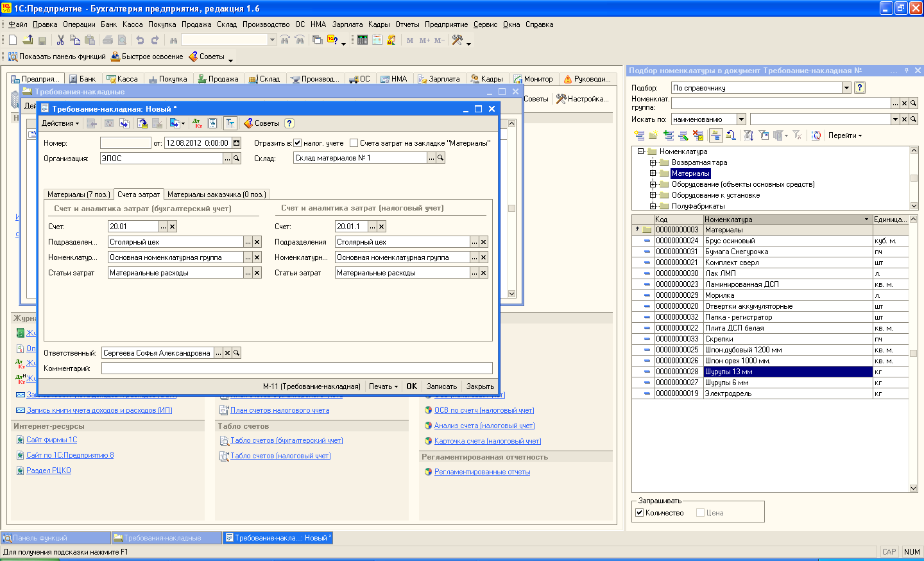This screenshot has height=561, width=924.
Task: Click the hammer and wrench tools icon
Action: tap(458, 40)
